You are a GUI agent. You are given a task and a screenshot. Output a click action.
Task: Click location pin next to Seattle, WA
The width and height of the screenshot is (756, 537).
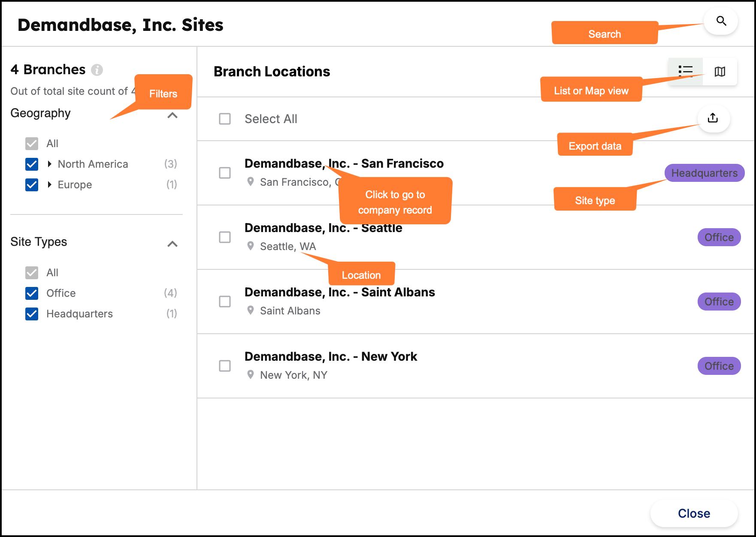(251, 246)
